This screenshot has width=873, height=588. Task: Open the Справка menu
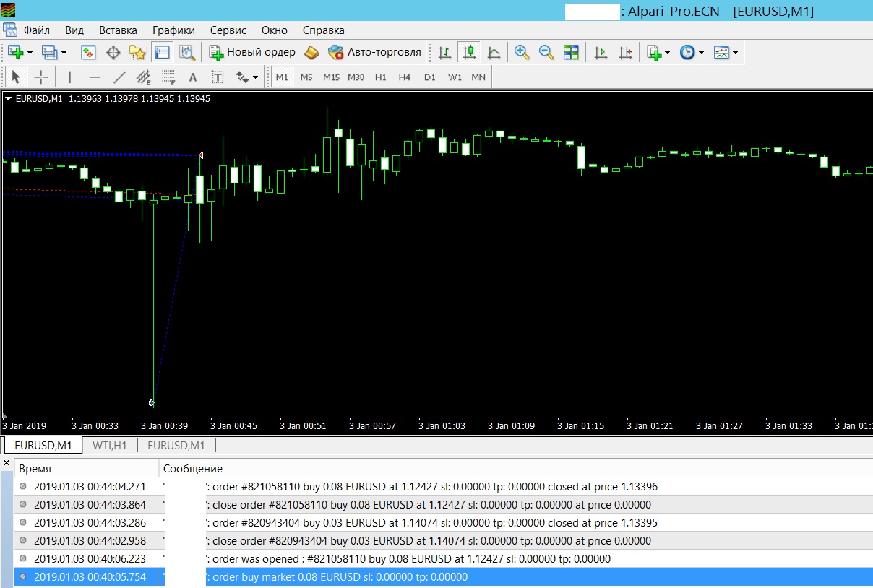click(323, 30)
